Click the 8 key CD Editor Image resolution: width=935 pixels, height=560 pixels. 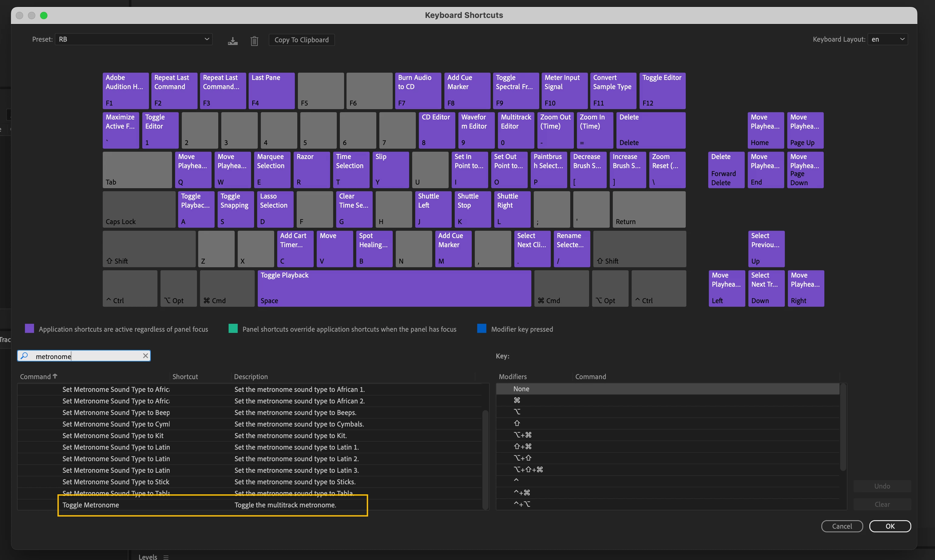pos(437,130)
